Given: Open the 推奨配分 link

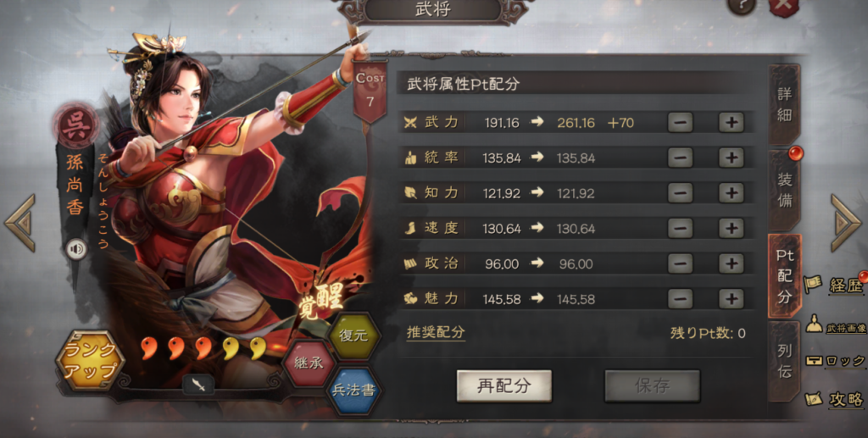Looking at the screenshot, I should pyautogui.click(x=436, y=332).
